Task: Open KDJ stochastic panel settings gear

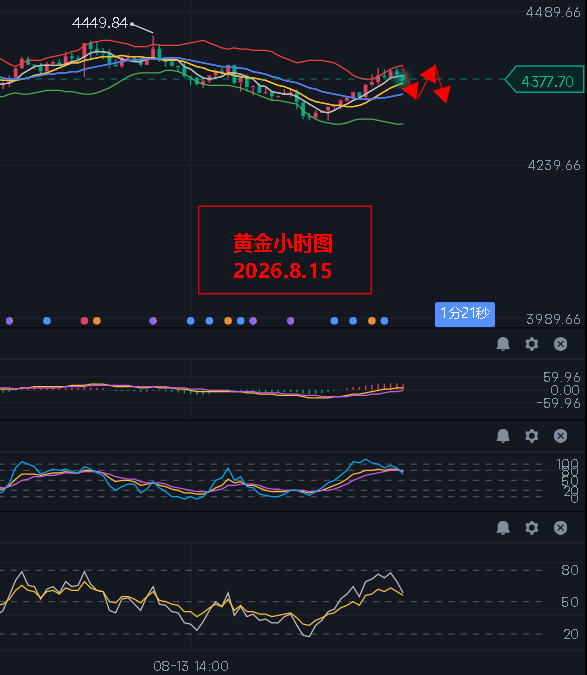Action: click(531, 436)
